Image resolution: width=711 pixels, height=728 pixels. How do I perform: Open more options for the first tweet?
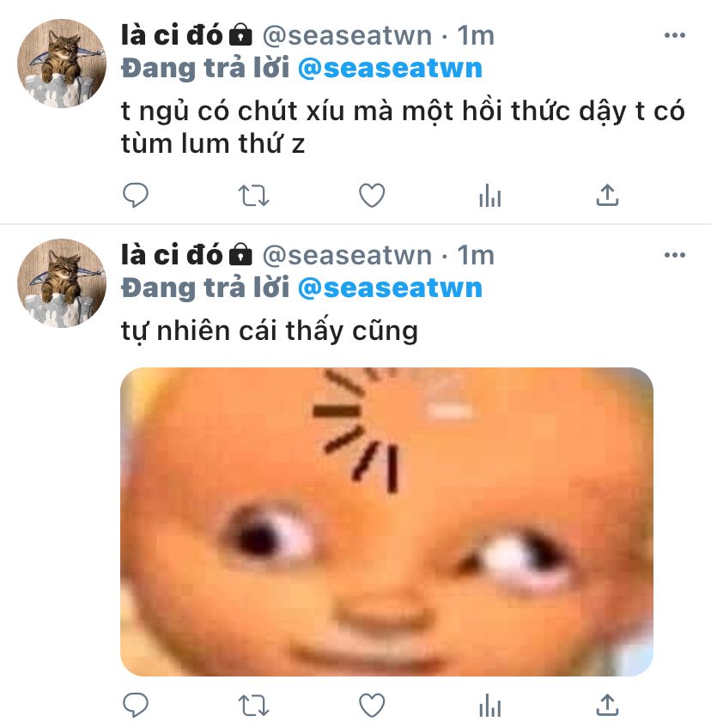tap(675, 35)
